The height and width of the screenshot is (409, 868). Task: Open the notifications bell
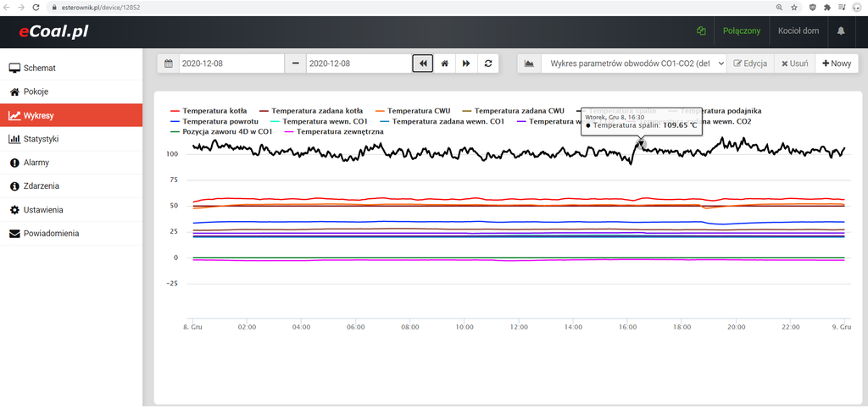click(841, 31)
